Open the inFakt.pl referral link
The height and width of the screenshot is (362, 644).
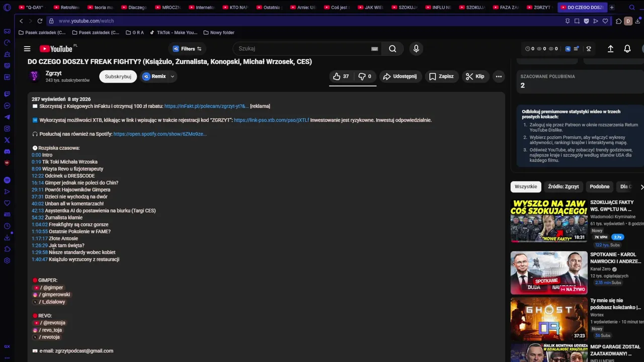click(206, 106)
